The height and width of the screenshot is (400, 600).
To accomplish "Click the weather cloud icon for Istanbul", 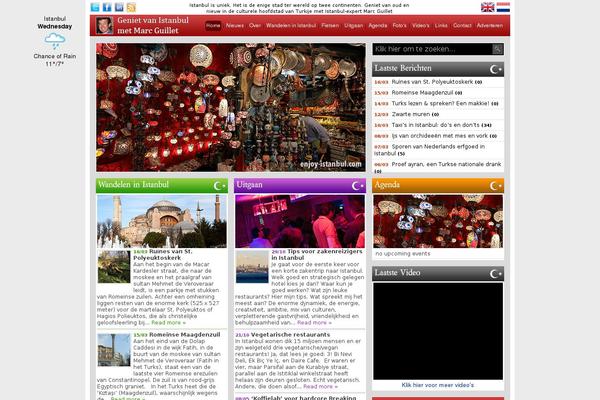I will coord(55,40).
